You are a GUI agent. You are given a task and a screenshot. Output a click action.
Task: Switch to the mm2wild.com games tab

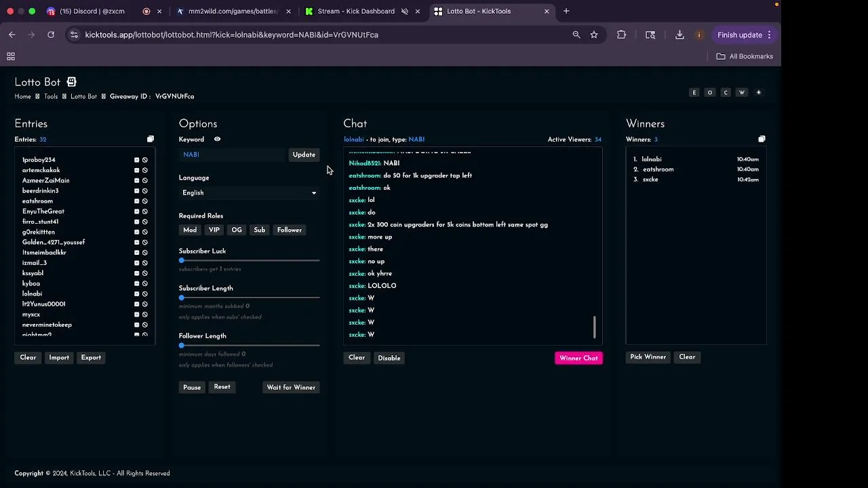233,11
